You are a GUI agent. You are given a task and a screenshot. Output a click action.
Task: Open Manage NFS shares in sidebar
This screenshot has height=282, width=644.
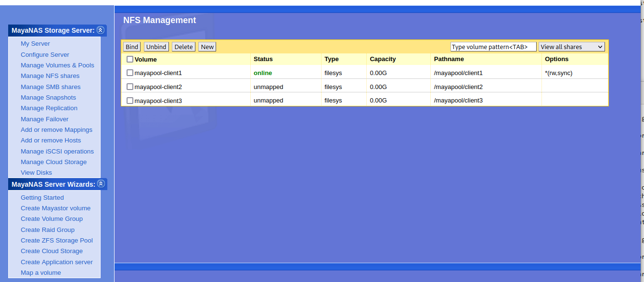[50, 76]
